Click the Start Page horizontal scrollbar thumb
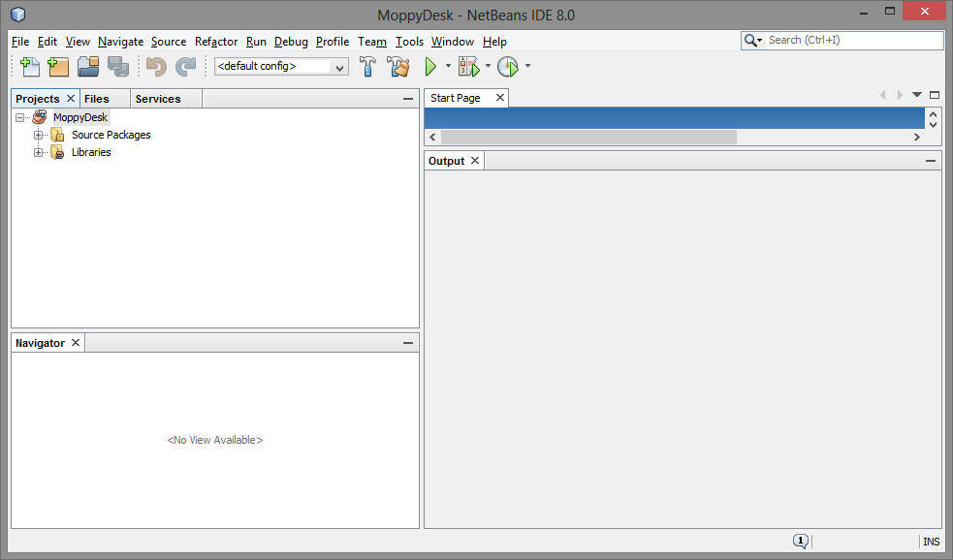This screenshot has width=953, height=560. click(588, 138)
